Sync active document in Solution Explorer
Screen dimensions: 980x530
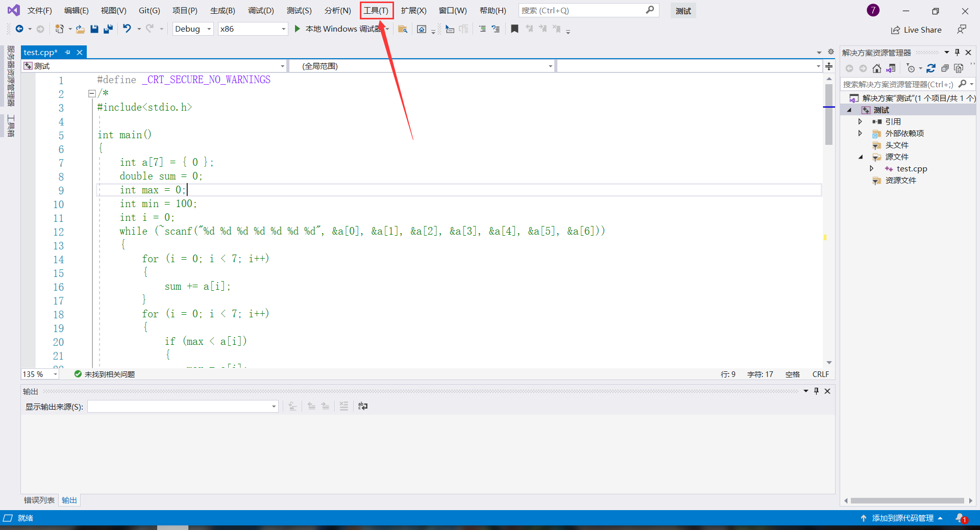tap(892, 68)
